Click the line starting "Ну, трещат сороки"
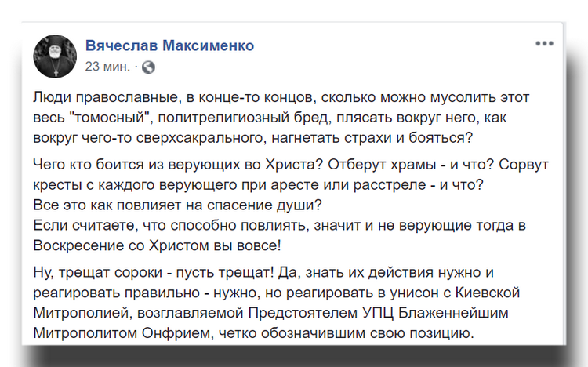Image resolution: width=588 pixels, height=367 pixels. click(263, 272)
